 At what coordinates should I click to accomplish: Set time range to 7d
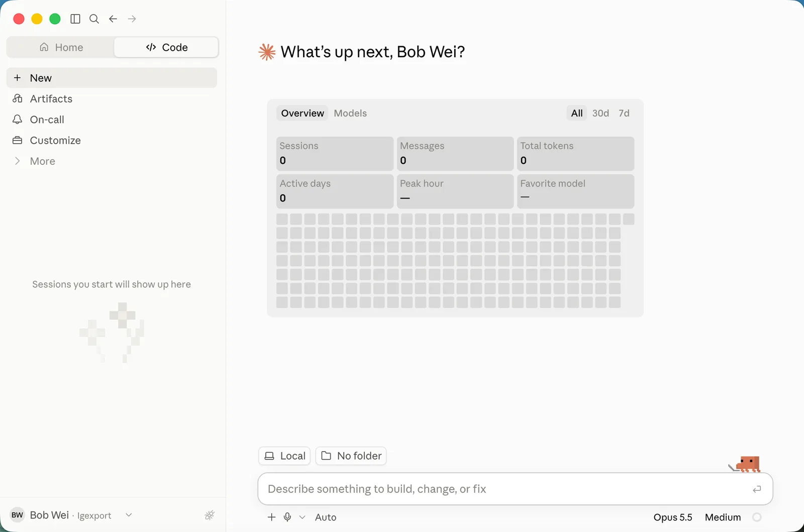[x=624, y=113]
